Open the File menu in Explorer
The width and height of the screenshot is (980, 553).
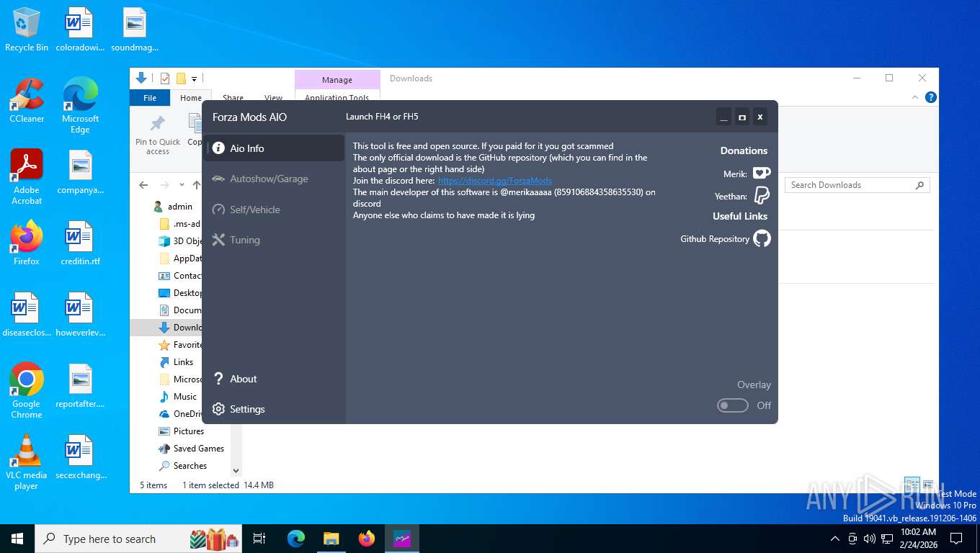tap(150, 98)
